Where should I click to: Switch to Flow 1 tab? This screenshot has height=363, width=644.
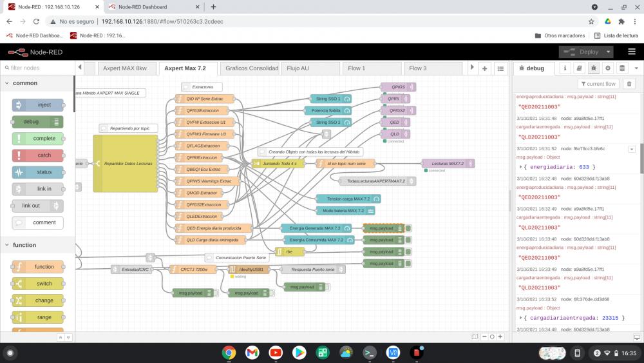pos(372,68)
